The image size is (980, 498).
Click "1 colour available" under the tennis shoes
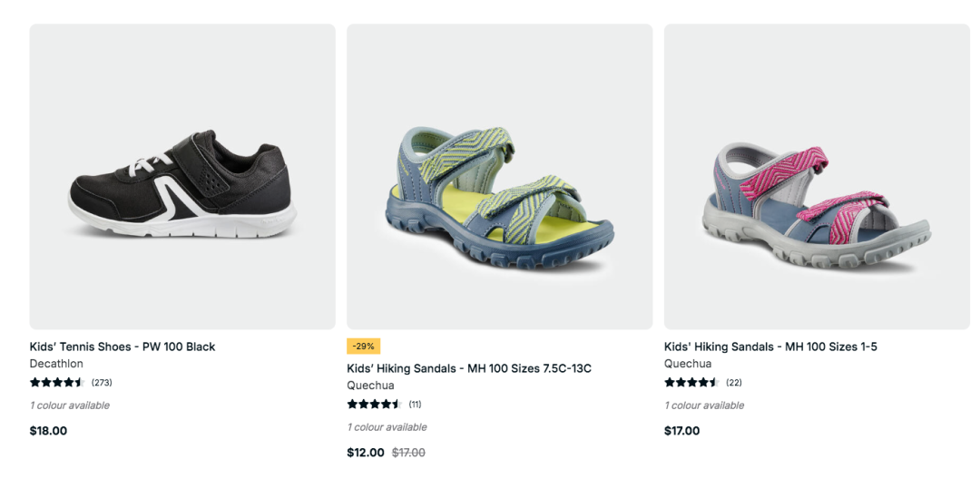70,405
